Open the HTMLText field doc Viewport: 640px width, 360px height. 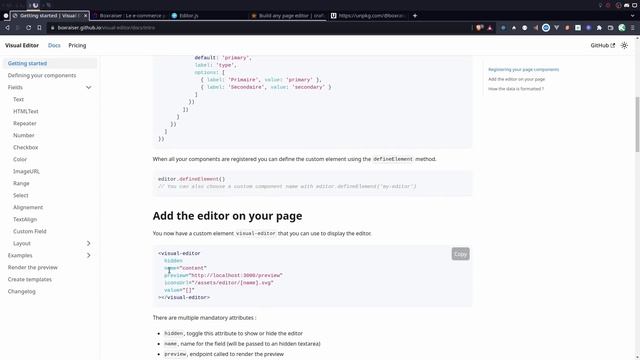coord(26,111)
